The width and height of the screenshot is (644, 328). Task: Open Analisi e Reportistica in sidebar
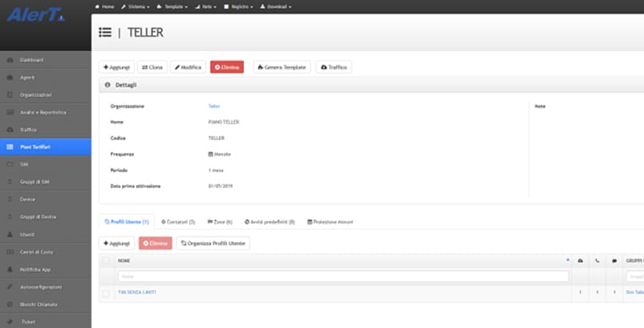point(45,113)
